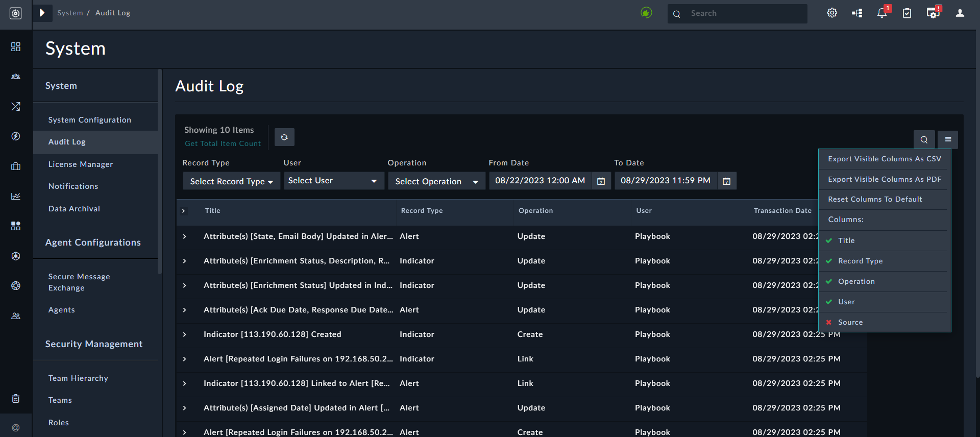The height and width of the screenshot is (437, 980).
Task: Choose Export Visible Columns As CSV
Action: 885,159
